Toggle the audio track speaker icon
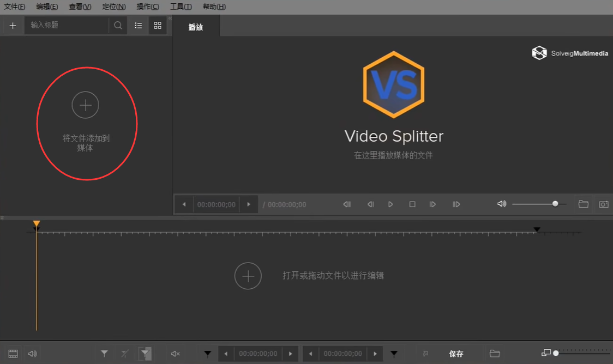Image resolution: width=613 pixels, height=364 pixels. pos(32,354)
